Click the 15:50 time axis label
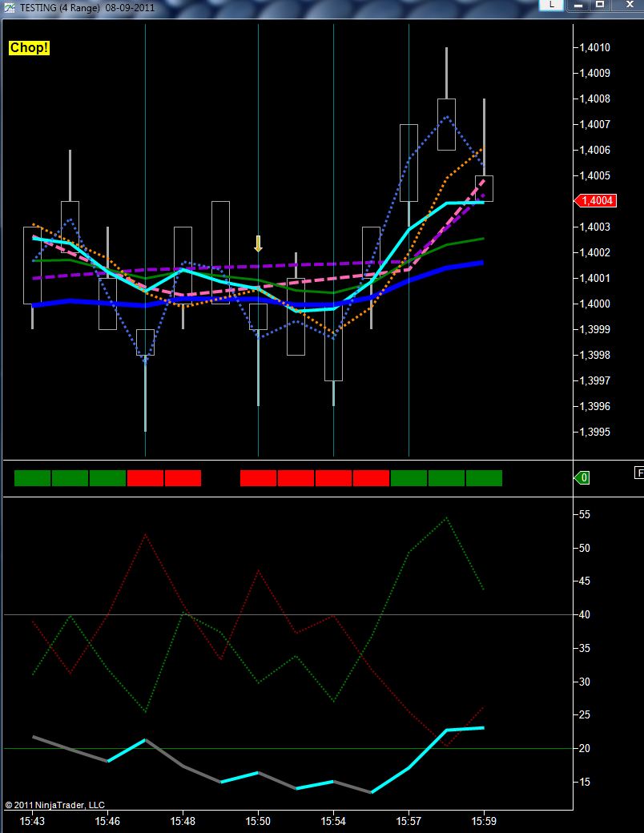This screenshot has height=833, width=644. 258,821
